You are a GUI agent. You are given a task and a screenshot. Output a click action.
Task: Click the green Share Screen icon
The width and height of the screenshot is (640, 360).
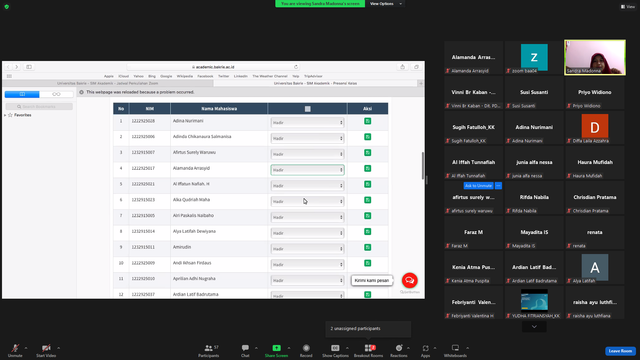click(x=276, y=348)
